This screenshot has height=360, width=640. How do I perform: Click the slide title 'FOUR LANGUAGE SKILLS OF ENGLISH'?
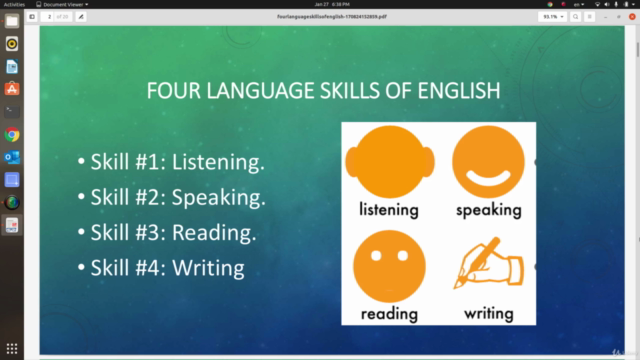[x=323, y=91]
